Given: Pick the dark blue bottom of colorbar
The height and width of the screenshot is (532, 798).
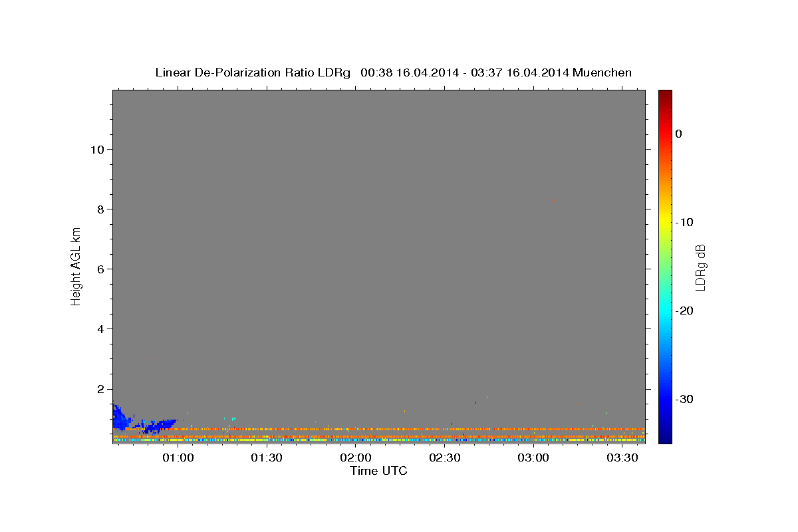Looking at the screenshot, I should coord(665,438).
